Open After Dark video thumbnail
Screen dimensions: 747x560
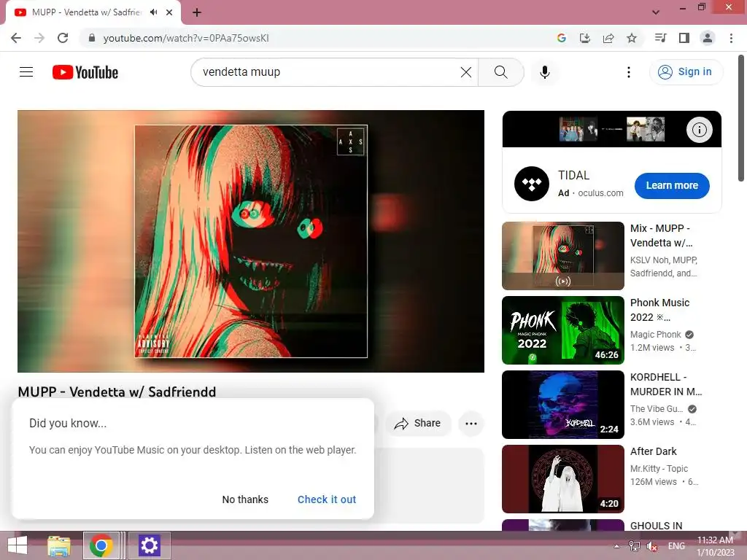(563, 478)
